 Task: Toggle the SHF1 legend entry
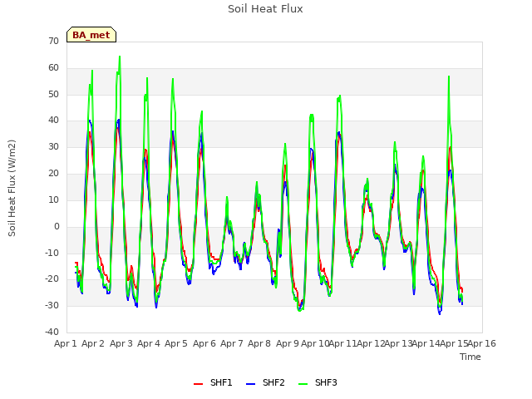pyautogui.click(x=213, y=382)
